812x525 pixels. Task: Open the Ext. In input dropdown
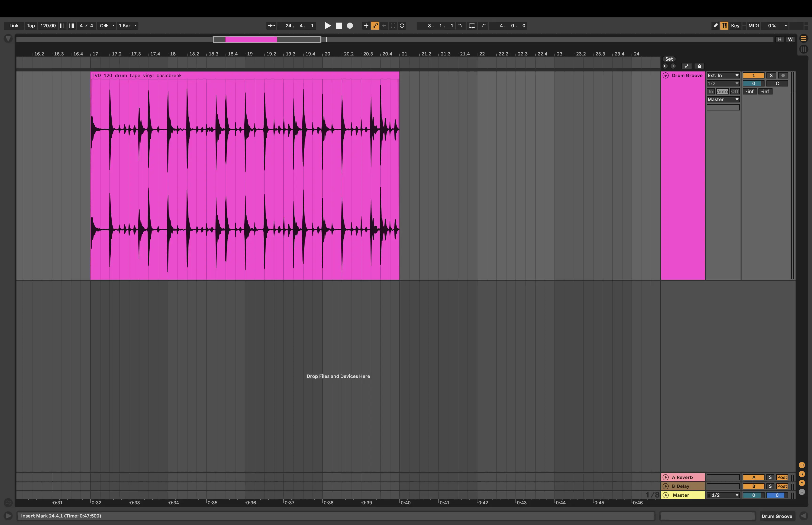click(723, 75)
